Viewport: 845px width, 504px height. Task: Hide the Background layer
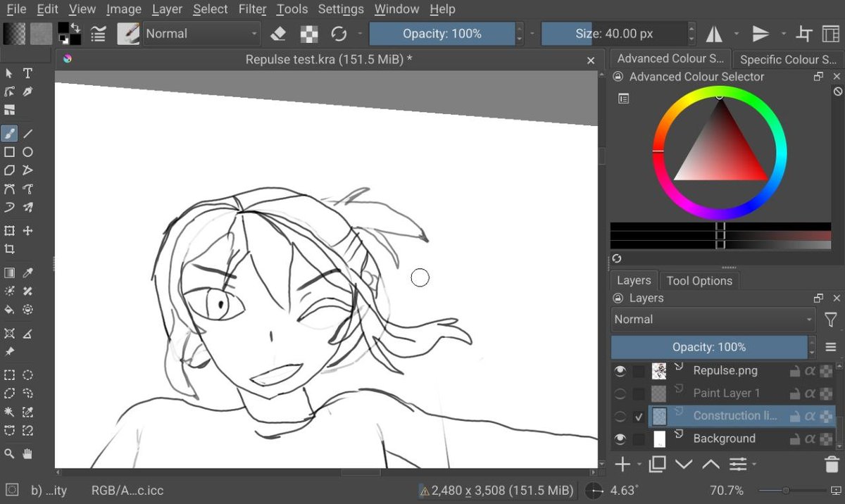pyautogui.click(x=620, y=439)
